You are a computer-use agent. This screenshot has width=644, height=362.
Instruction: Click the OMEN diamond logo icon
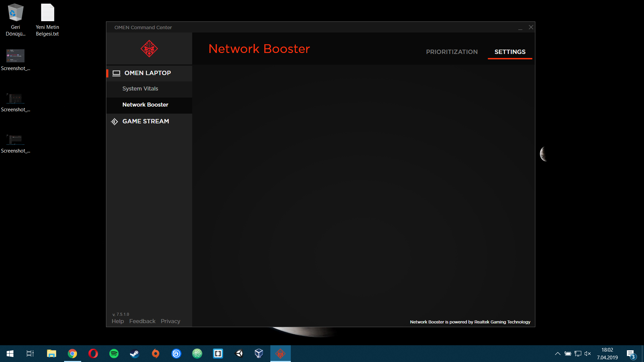[149, 49]
